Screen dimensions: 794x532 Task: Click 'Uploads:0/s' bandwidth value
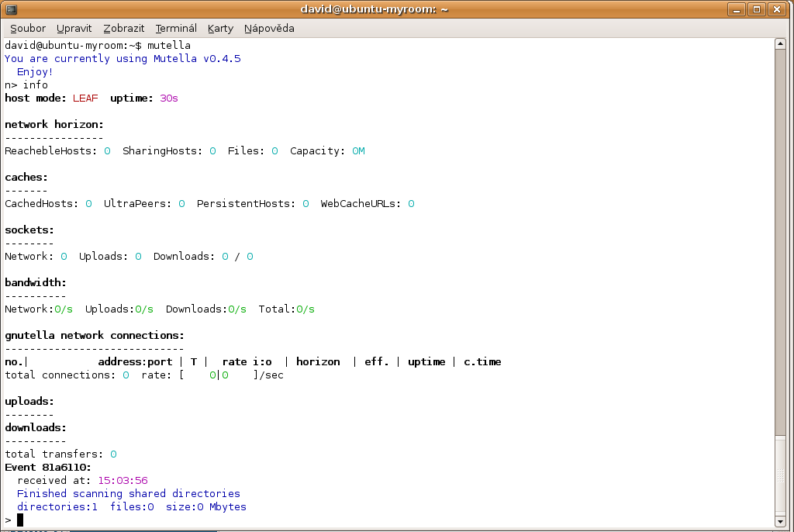tap(119, 309)
